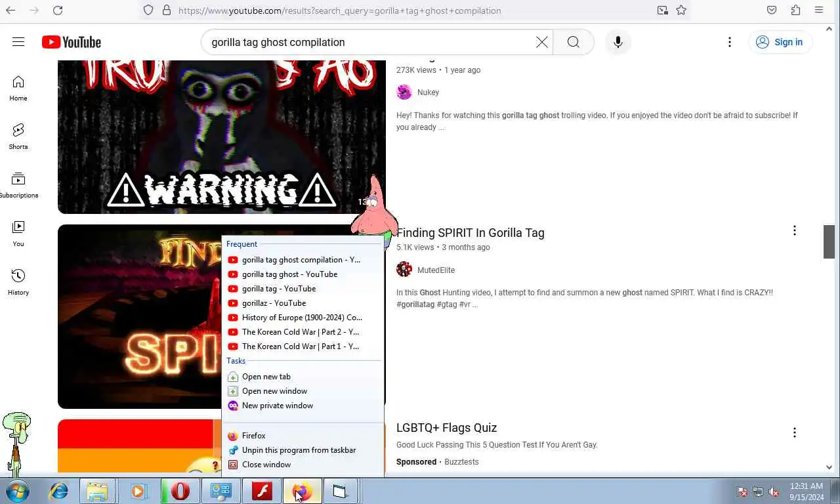Open action menu for LGBTQ+ Flags Quiz ad
The width and height of the screenshot is (840, 504).
(795, 433)
